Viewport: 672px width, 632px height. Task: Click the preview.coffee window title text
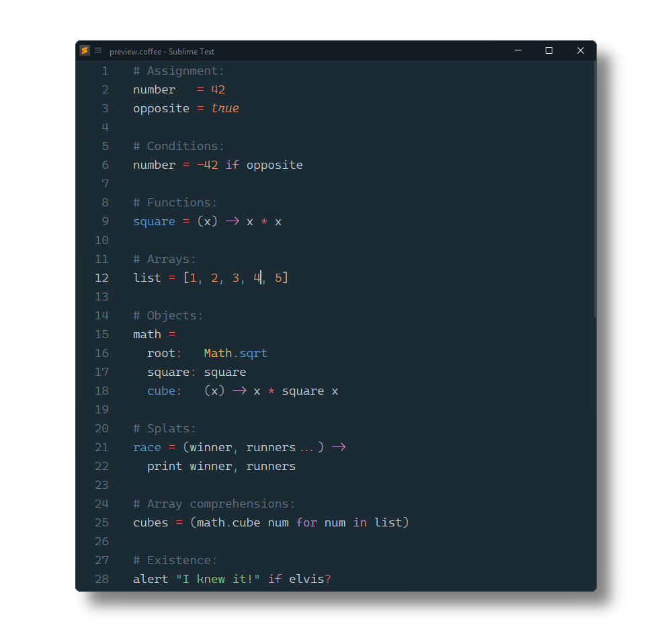coord(162,52)
